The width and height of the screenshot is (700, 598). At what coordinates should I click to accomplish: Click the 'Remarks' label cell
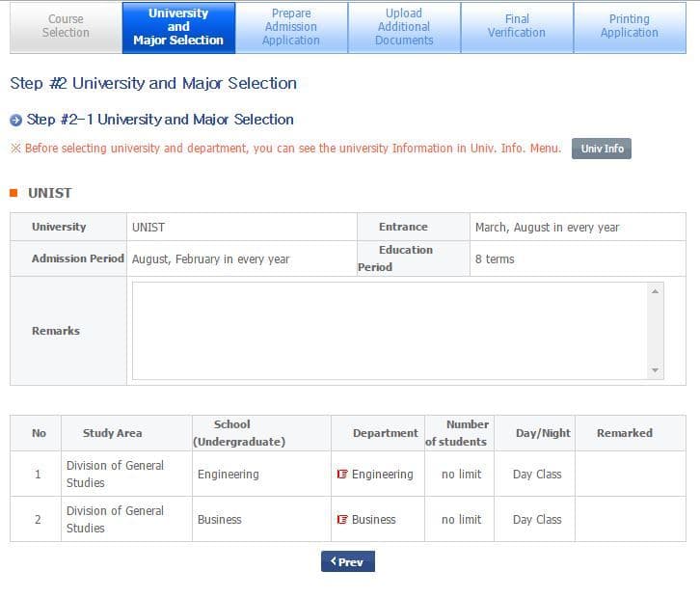[68, 331]
